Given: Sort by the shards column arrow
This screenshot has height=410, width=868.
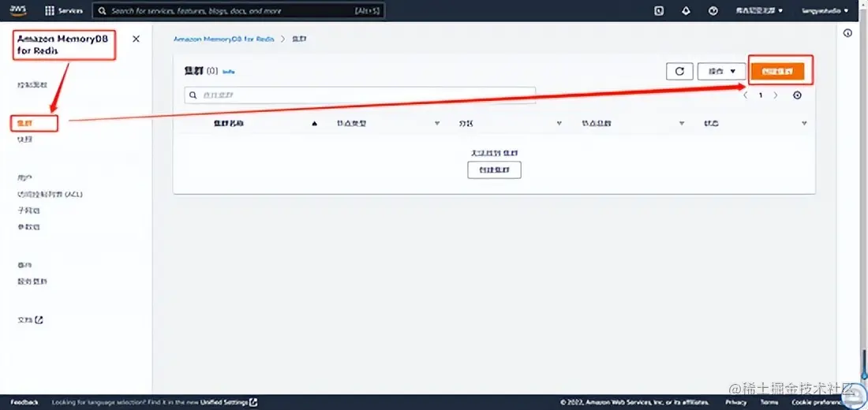Looking at the screenshot, I should point(559,123).
